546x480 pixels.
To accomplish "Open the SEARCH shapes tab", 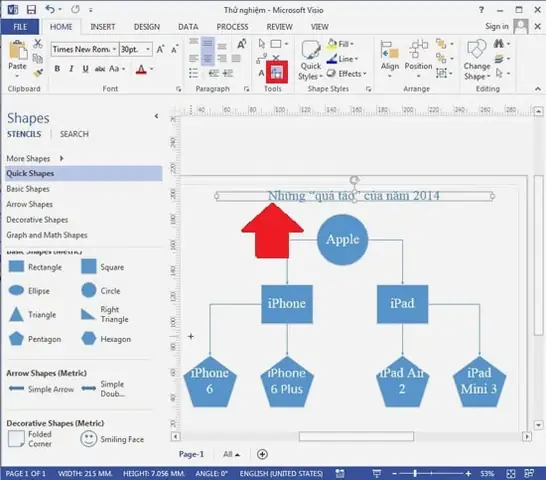I will coord(74,134).
